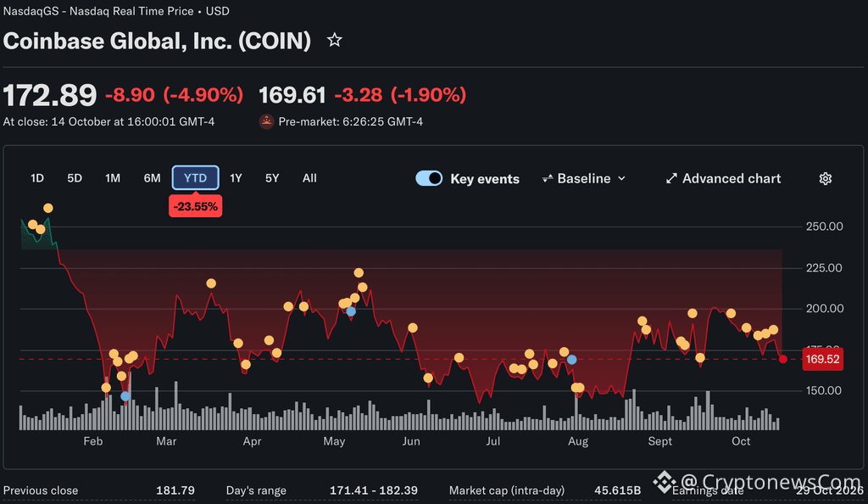
Task: Open the Advanced chart expand icon
Action: coord(671,178)
